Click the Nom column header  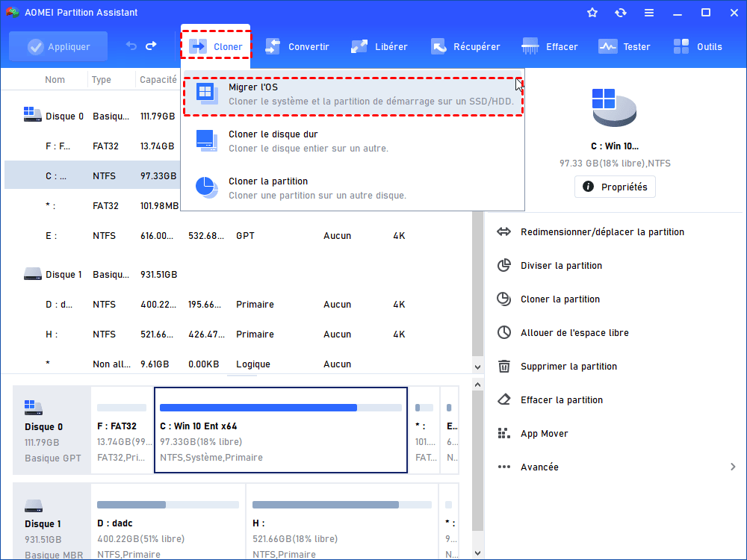coord(55,80)
